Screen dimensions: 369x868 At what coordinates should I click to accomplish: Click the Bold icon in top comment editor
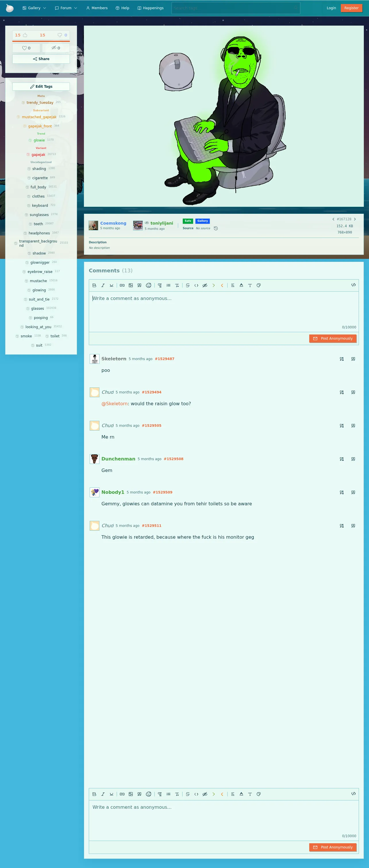tap(94, 285)
